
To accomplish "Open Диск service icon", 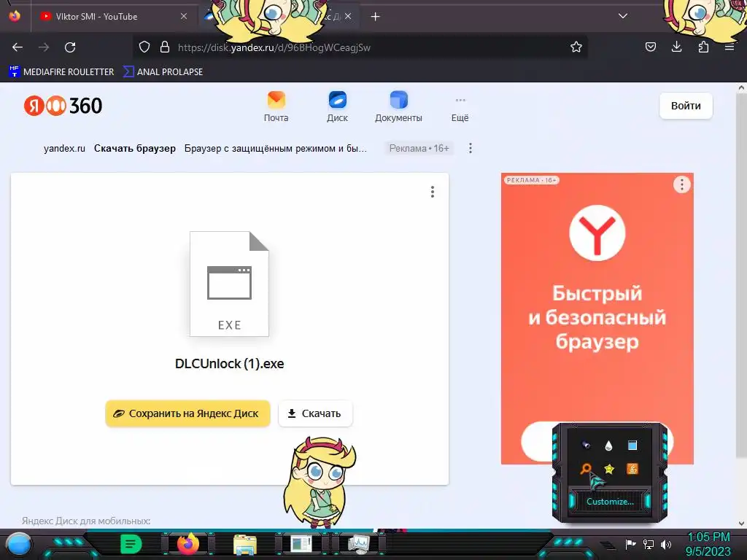I will pos(337,106).
